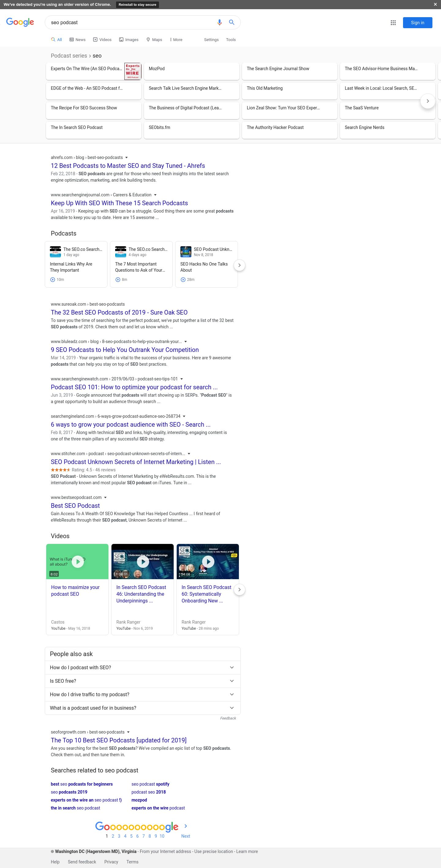Switch to the Images tab

coord(129,40)
